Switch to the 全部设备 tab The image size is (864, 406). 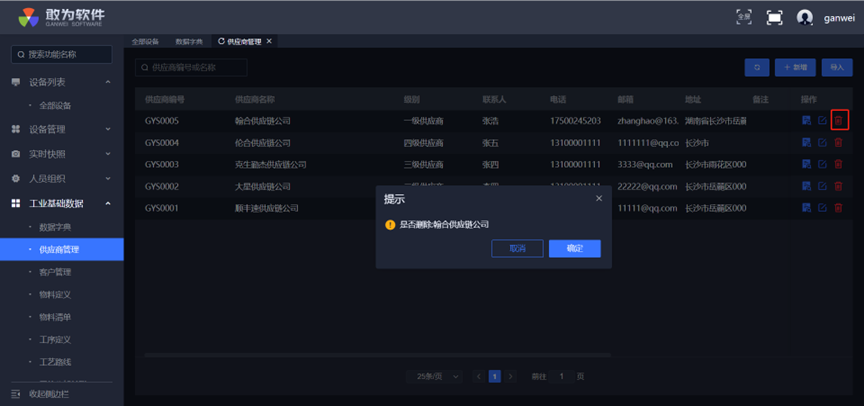[145, 41]
